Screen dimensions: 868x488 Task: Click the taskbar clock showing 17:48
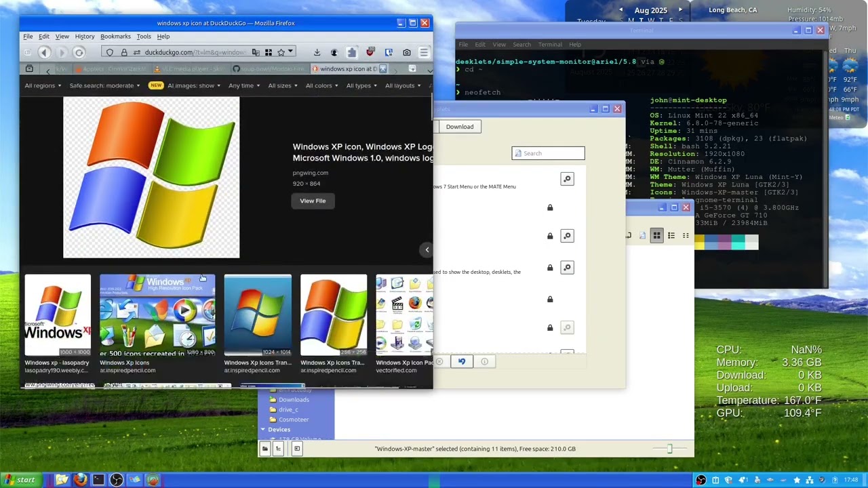tap(850, 480)
